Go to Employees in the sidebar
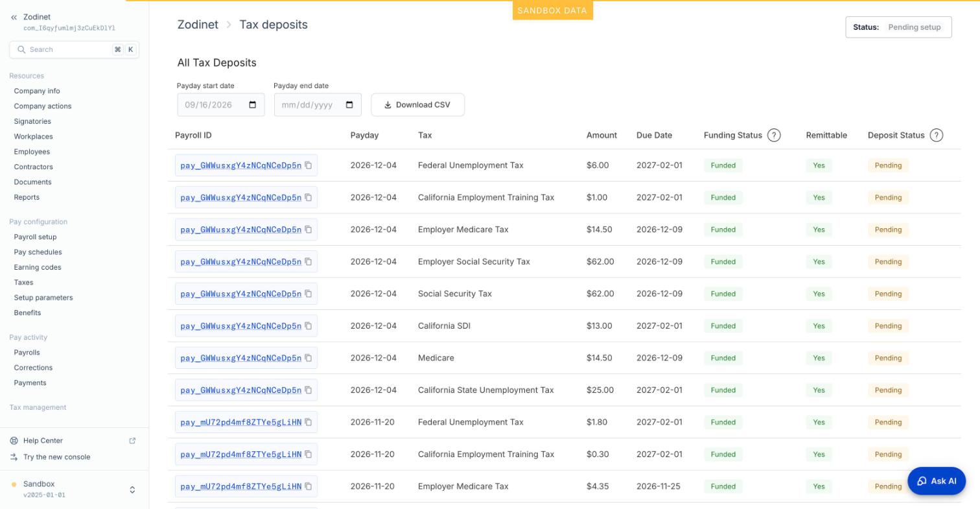Screen dimensions: 980x509 (32, 152)
